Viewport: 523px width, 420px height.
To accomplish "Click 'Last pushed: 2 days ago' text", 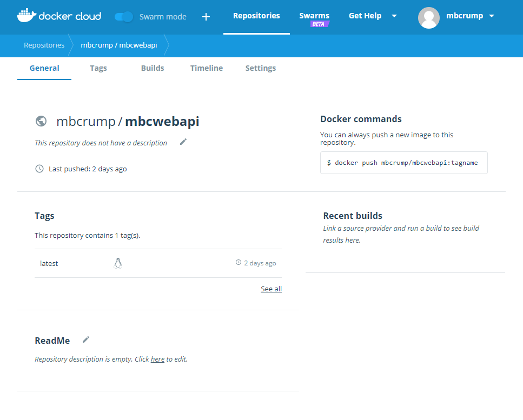I will pyautogui.click(x=88, y=169).
